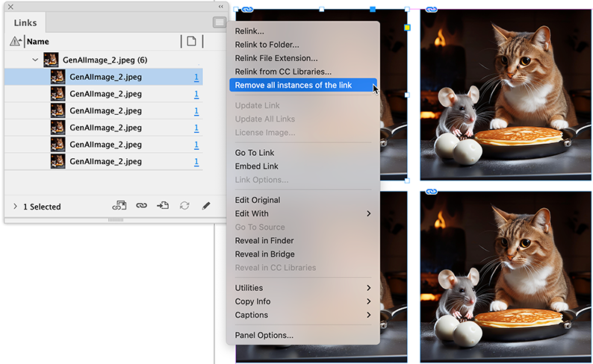Click the Links panel bottom resize grip
The width and height of the screenshot is (593, 364).
(116, 220)
